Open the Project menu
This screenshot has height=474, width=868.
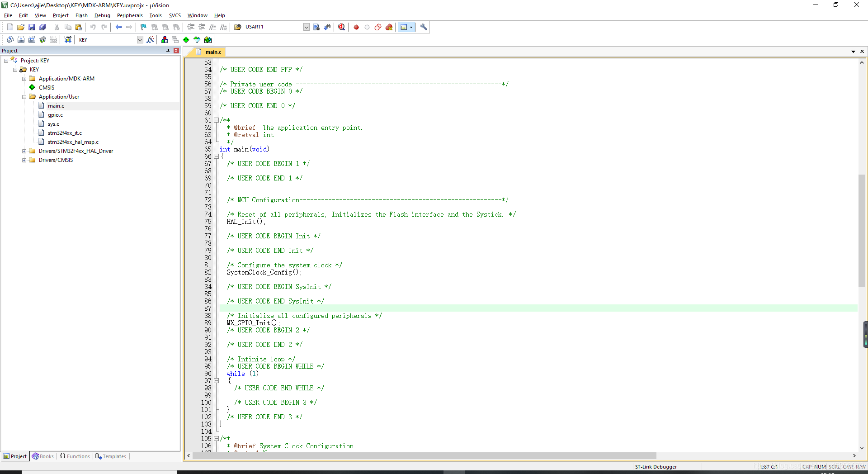pyautogui.click(x=61, y=15)
